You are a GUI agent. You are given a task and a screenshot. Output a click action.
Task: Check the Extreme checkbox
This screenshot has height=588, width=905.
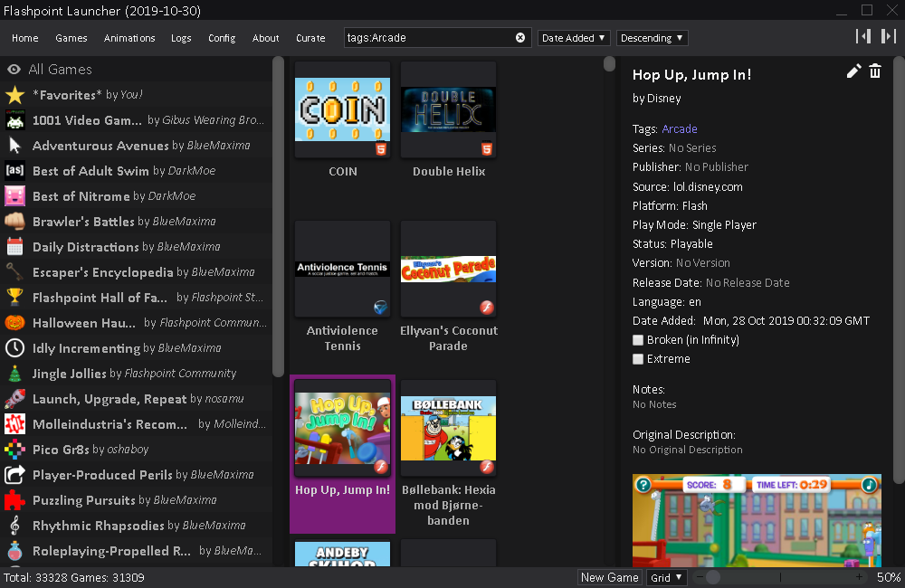point(639,359)
